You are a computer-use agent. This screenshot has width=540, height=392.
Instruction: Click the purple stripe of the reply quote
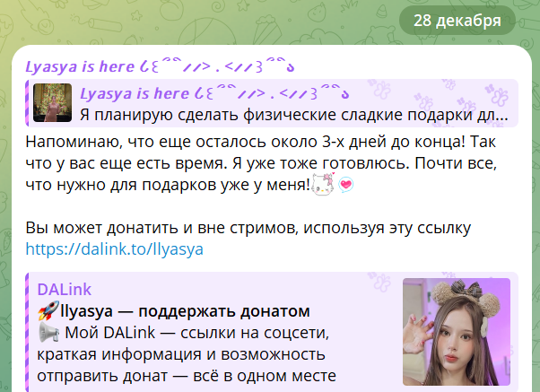[x=27, y=103]
